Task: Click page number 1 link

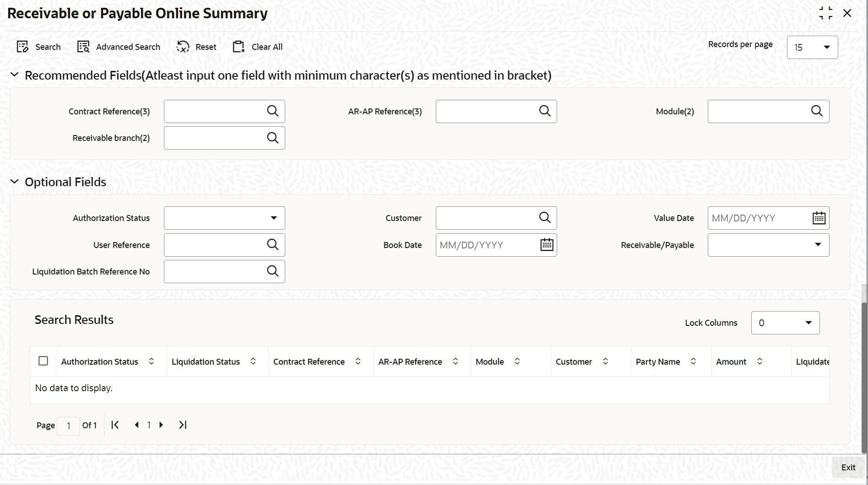Action: point(149,425)
